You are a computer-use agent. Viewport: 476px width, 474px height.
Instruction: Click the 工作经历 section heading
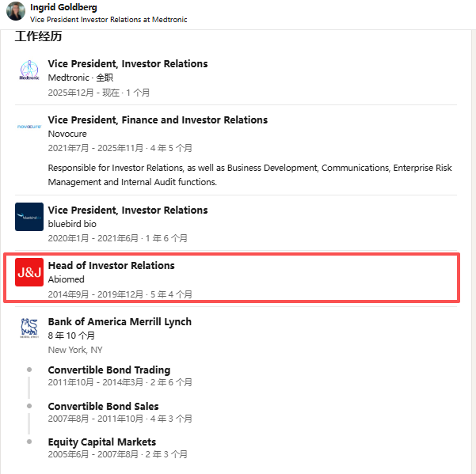point(38,36)
